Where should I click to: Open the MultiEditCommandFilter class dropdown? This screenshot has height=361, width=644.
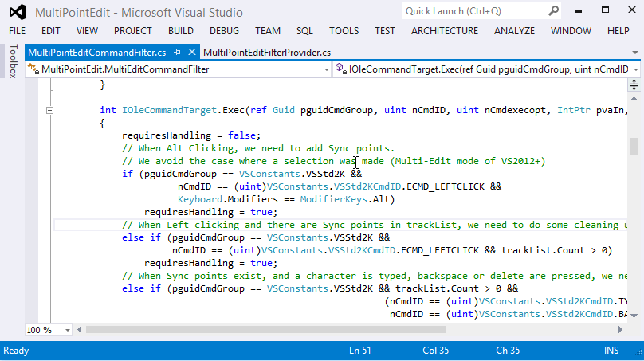(x=325, y=69)
